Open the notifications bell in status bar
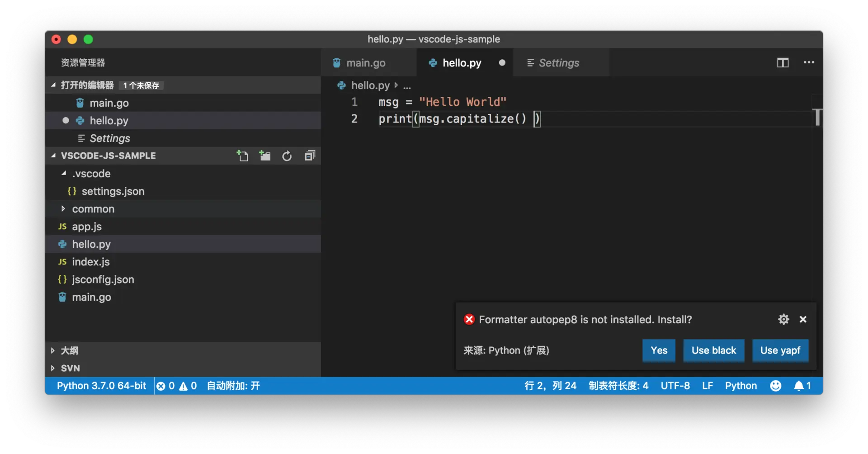Screen dimensions: 868x454 coord(802,386)
